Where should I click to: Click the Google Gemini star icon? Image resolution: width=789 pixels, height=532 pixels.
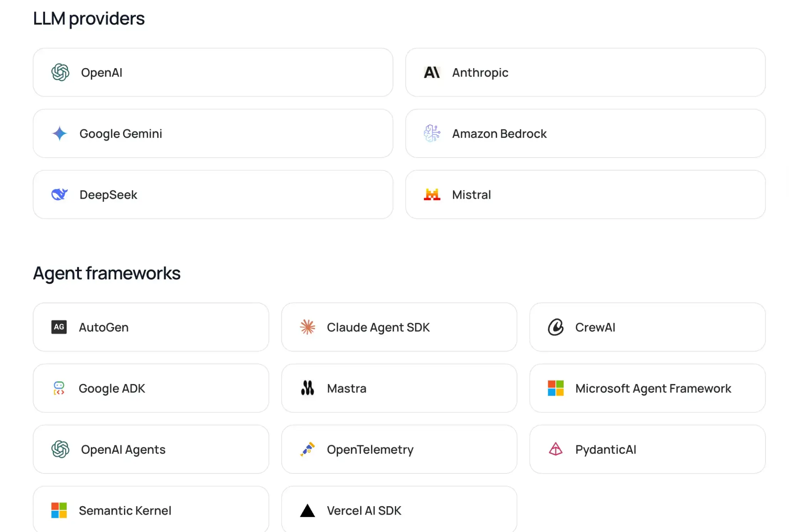pos(59,134)
